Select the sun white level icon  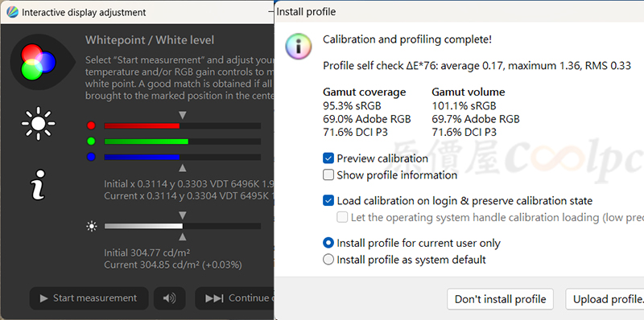[38, 124]
